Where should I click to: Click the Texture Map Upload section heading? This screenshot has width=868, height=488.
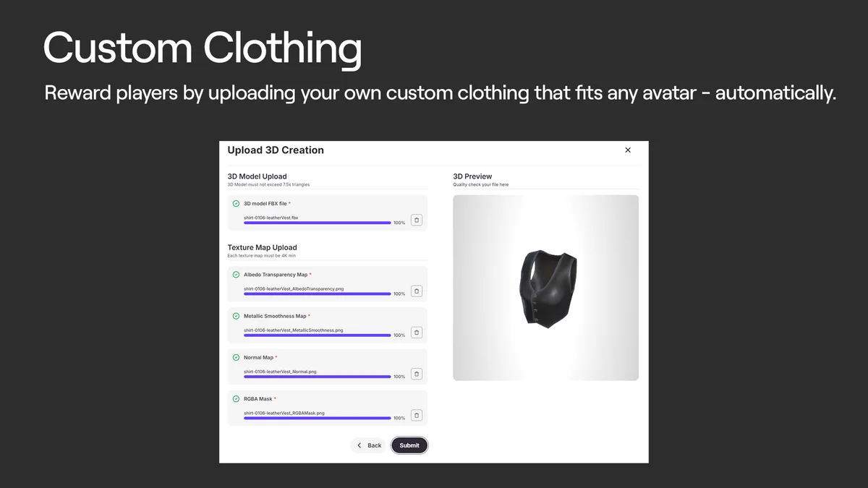click(x=262, y=247)
